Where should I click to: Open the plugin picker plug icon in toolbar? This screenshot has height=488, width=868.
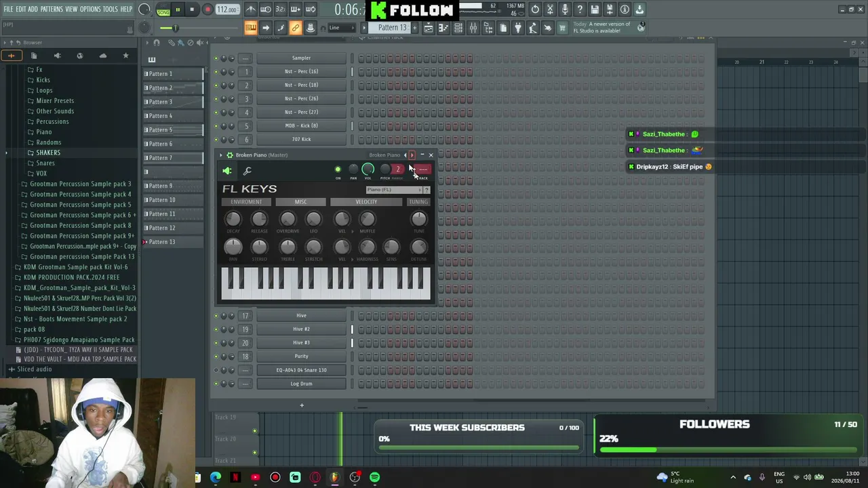pyautogui.click(x=518, y=28)
